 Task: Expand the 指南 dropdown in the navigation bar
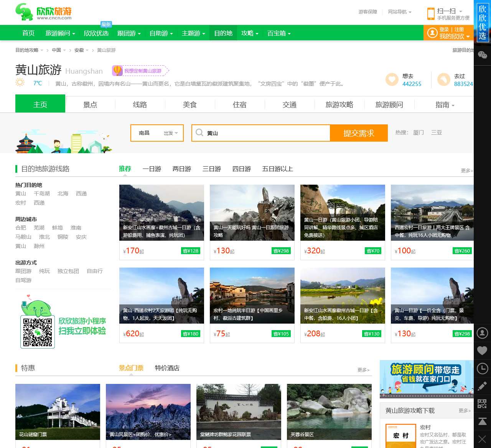click(x=443, y=104)
